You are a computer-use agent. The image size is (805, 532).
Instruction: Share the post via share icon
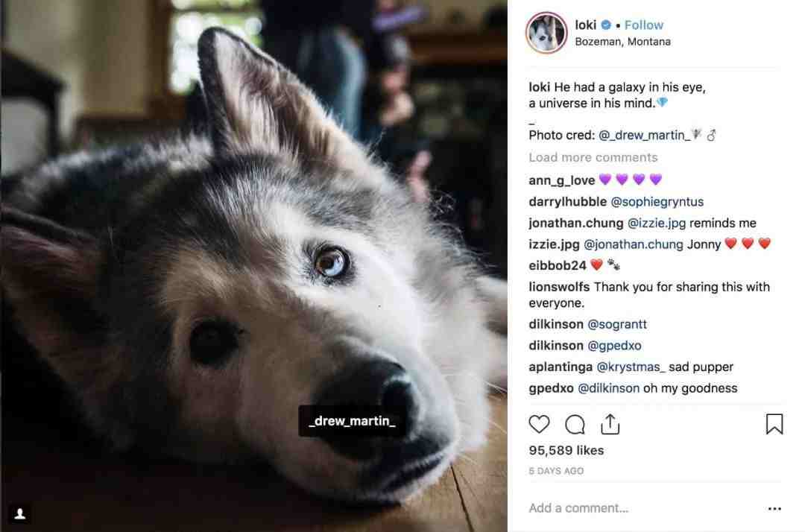coord(610,424)
